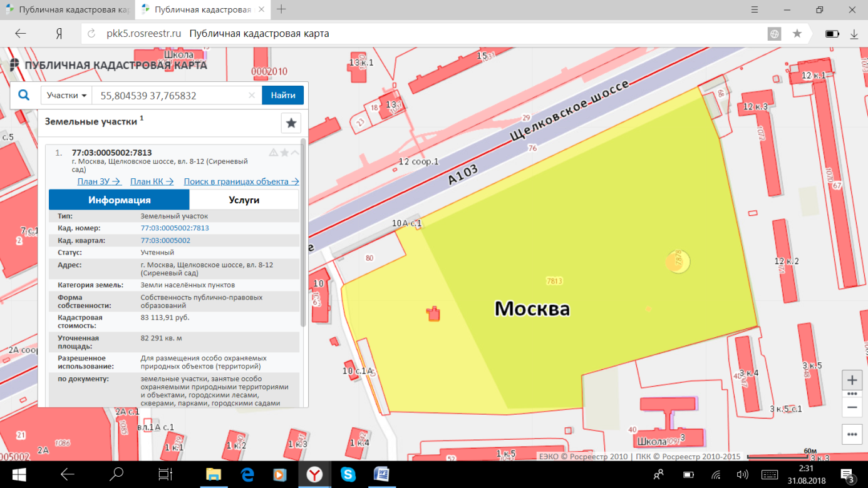Star the 77:03:0005002:7813 result
This screenshot has height=488, width=868.
[284, 153]
